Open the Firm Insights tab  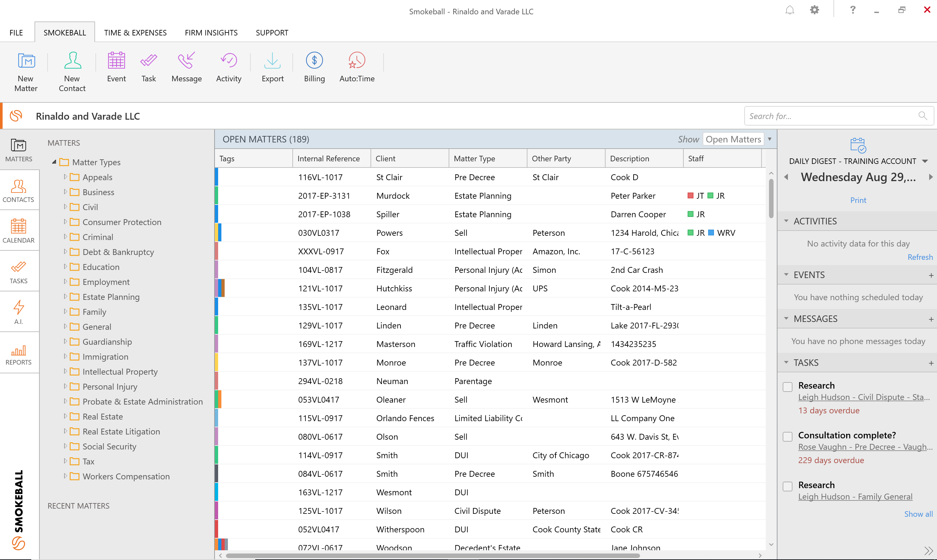point(211,33)
